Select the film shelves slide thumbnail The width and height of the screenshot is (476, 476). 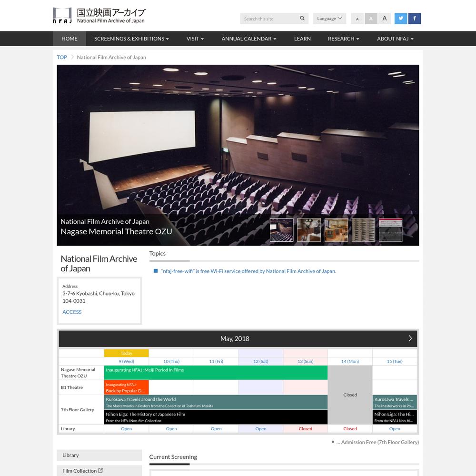(363, 230)
